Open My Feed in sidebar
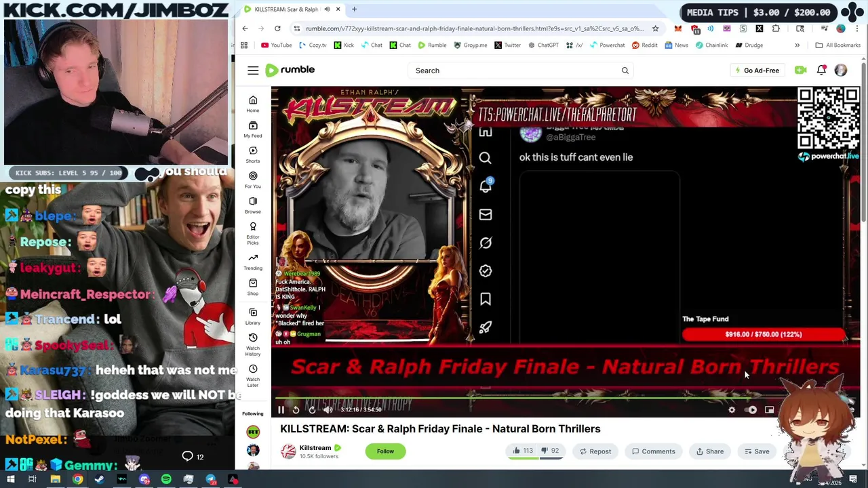Image resolution: width=868 pixels, height=488 pixels. click(x=253, y=129)
